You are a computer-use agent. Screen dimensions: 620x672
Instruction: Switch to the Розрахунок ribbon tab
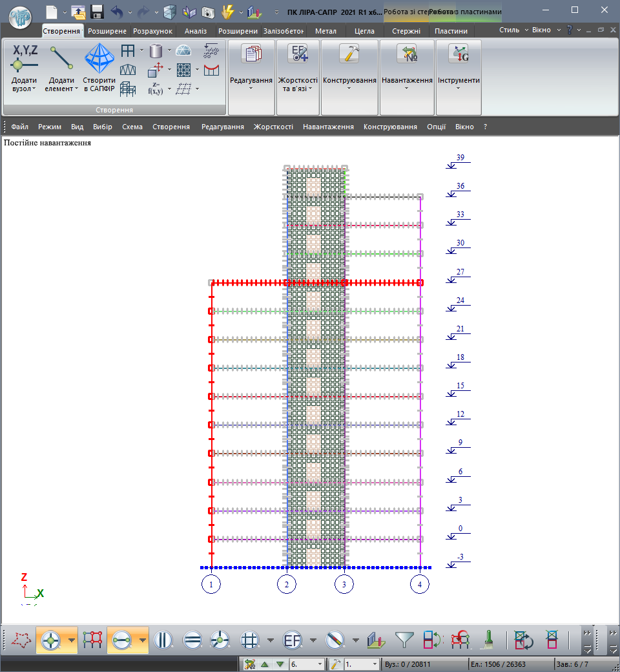(x=152, y=31)
